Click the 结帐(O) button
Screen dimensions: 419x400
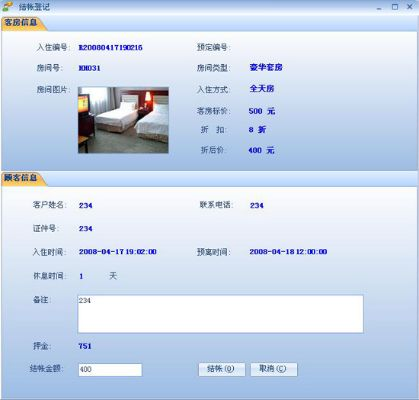[222, 369]
